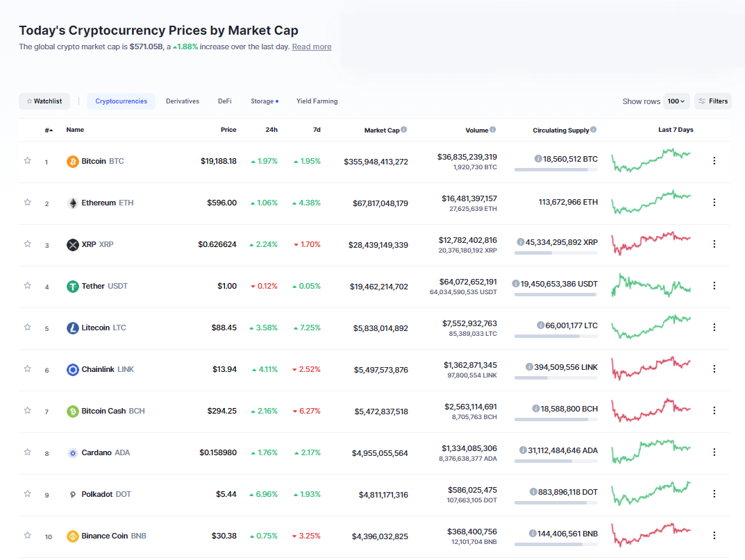The image size is (745, 560).
Task: Switch to the DeFi tab
Action: [x=225, y=101]
